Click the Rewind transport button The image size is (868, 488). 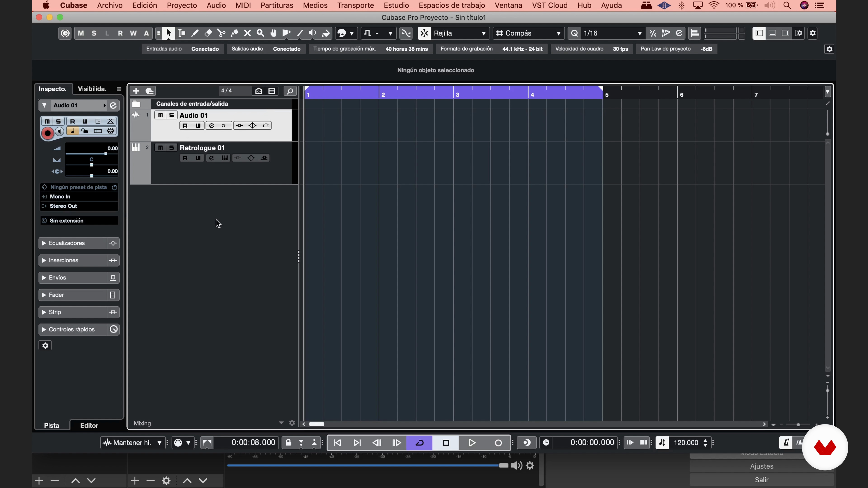pos(377,443)
